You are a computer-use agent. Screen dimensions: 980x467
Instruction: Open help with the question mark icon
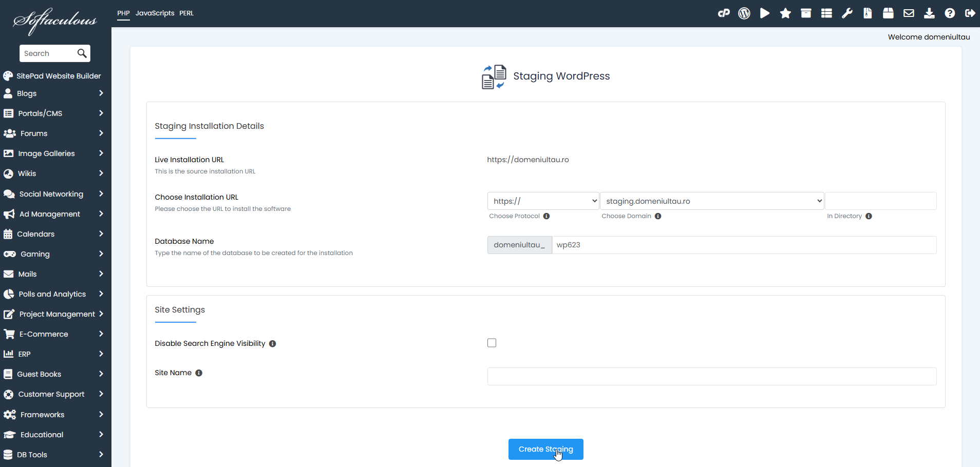(950, 13)
